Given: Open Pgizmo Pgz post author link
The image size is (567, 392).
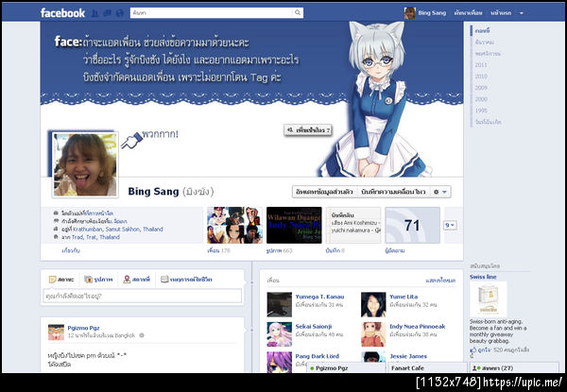Looking at the screenshot, I should coord(83,328).
